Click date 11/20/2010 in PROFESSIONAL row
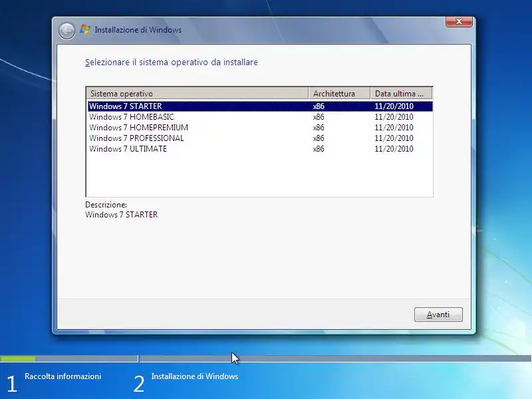The height and width of the screenshot is (399, 532). (x=394, y=138)
